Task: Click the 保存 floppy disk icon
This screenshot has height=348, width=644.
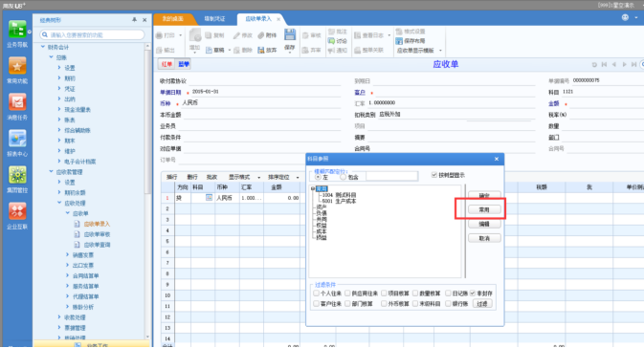Action: tap(290, 34)
